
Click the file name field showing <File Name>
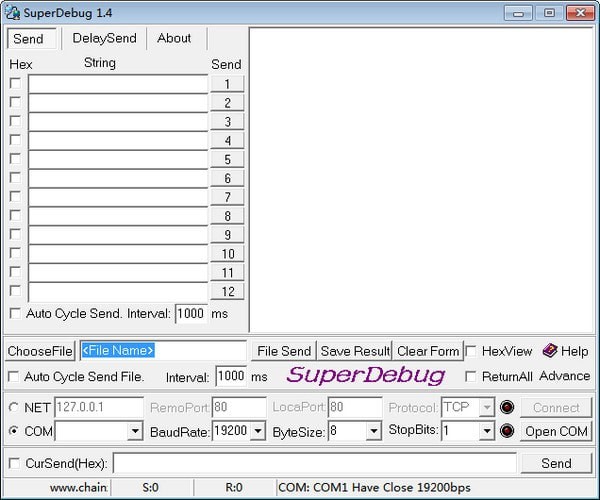(x=163, y=351)
